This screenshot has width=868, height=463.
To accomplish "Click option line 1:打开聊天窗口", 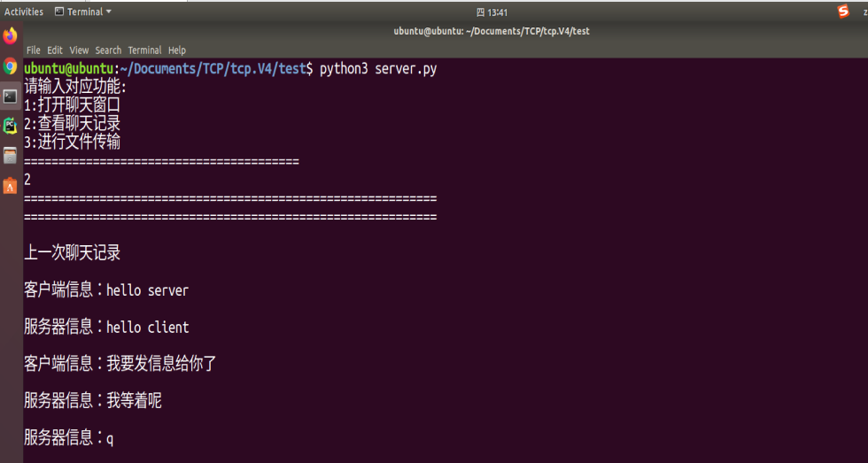I will (x=72, y=105).
